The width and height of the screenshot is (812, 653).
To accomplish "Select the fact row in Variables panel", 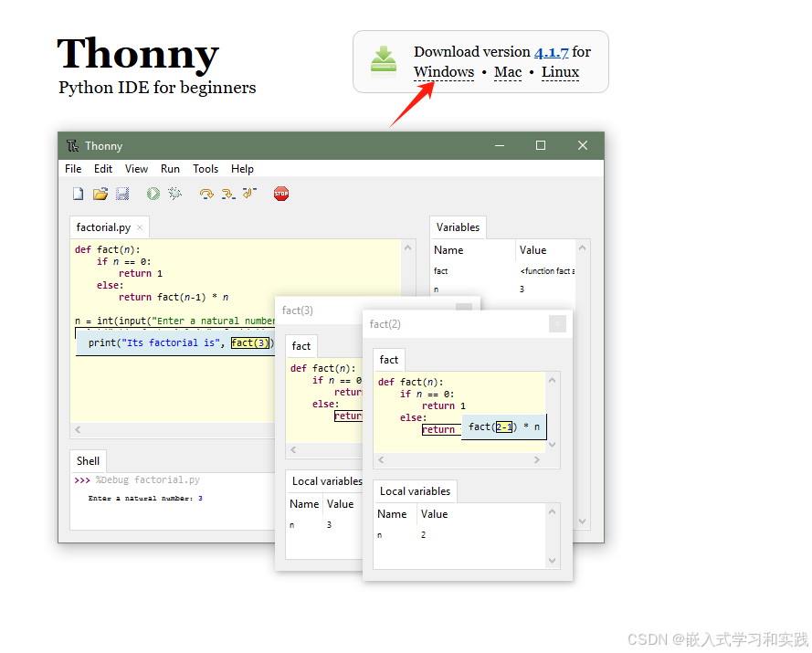I will (503, 271).
